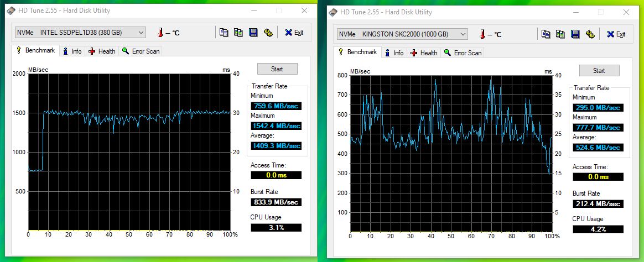This screenshot has height=262, width=644.
Task: Click 524.6 MB/sec average value
Action: click(598, 147)
